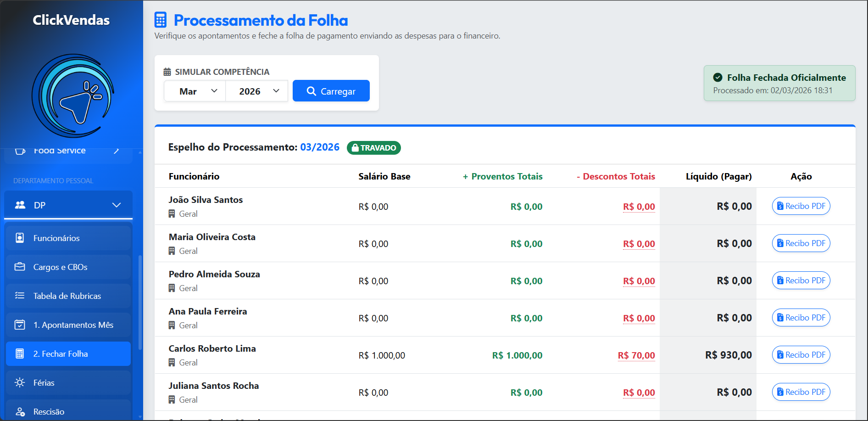Click the Proventos Totais column header
The image size is (868, 421).
(x=502, y=176)
